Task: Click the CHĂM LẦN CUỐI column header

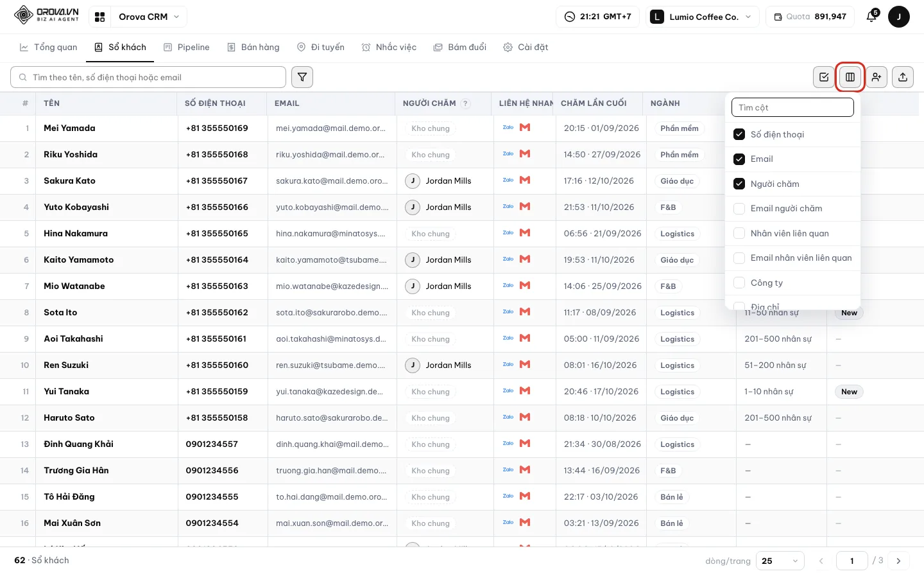Action: (594, 103)
